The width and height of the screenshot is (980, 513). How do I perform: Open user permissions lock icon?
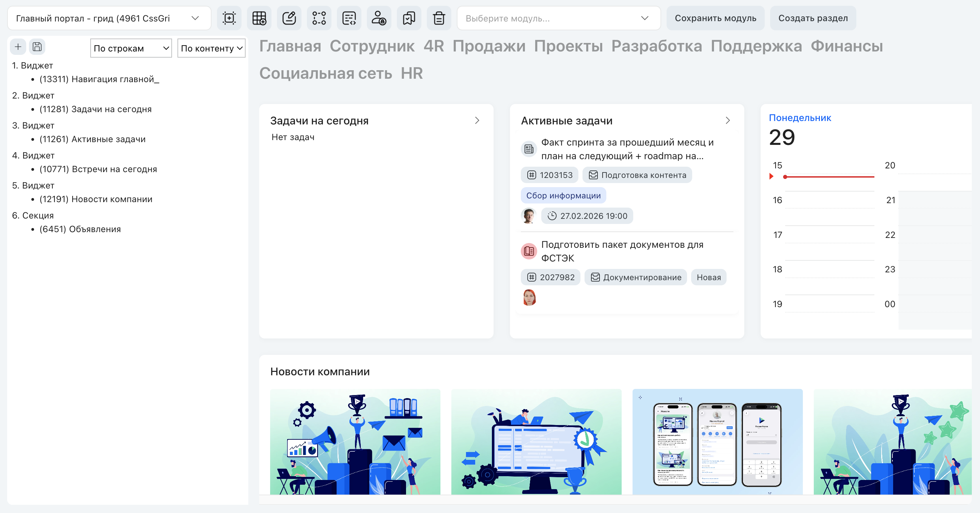(379, 18)
